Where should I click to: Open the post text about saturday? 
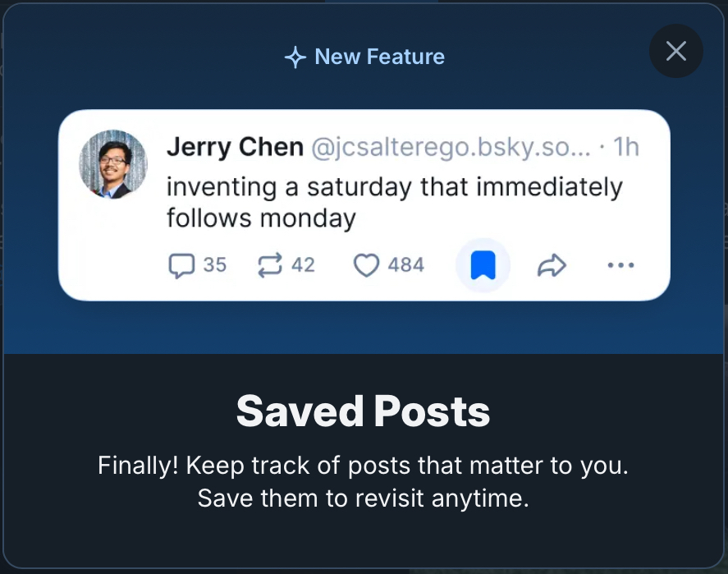point(394,202)
